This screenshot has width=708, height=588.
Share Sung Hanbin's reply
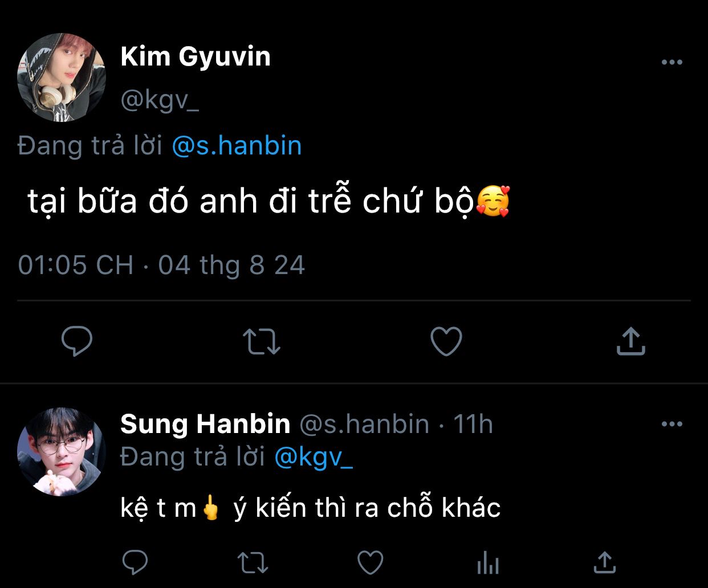point(605,562)
